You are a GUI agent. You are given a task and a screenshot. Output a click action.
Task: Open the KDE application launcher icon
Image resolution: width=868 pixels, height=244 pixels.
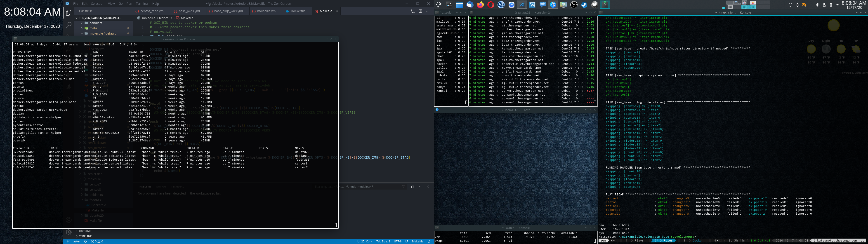point(438,4)
